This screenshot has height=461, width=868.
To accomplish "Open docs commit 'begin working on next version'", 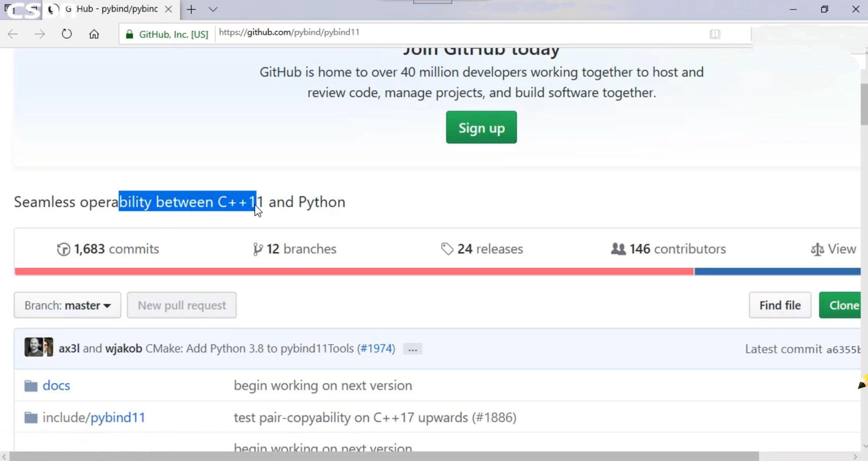I will coord(323,385).
